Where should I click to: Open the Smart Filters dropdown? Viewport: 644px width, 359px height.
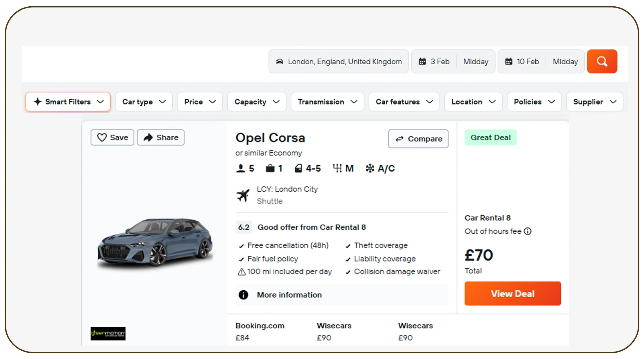[x=68, y=102]
